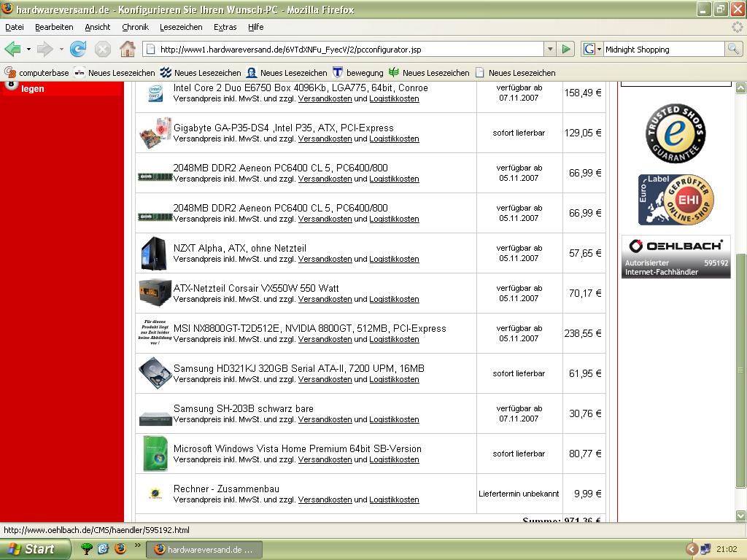The height and width of the screenshot is (560, 747).
Task: Open the computerbase bookmark
Action: tap(36, 73)
